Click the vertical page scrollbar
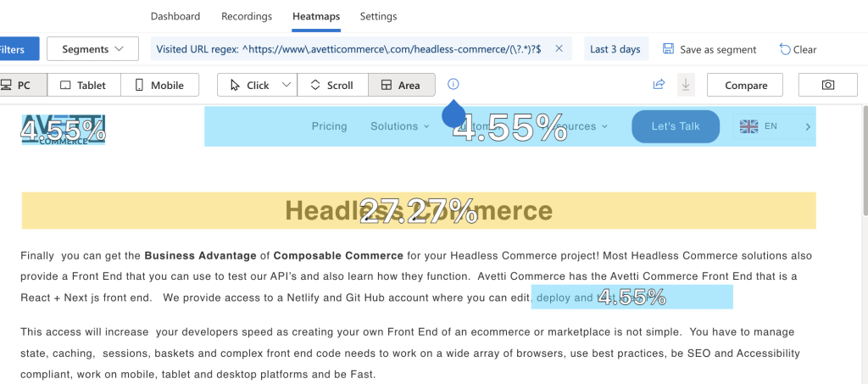This screenshot has height=384, width=868. point(864,159)
